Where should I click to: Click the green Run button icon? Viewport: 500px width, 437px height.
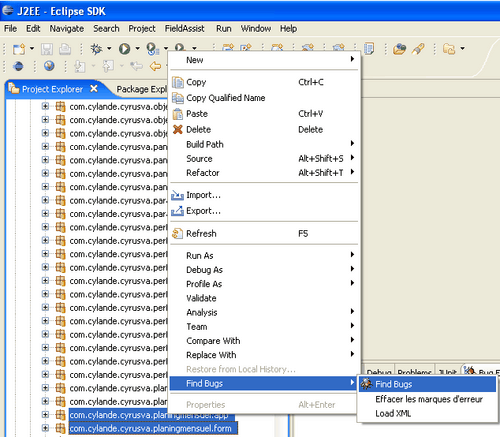pyautogui.click(x=125, y=49)
